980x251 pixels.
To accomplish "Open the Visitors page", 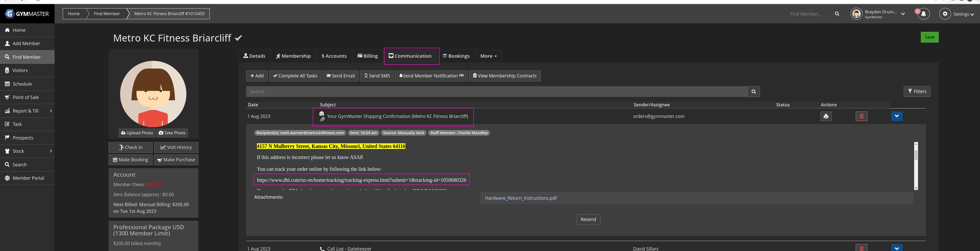I will 20,70.
